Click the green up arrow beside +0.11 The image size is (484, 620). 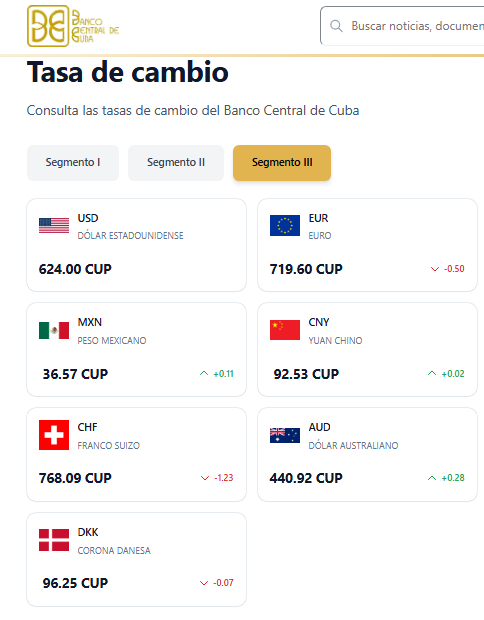204,373
